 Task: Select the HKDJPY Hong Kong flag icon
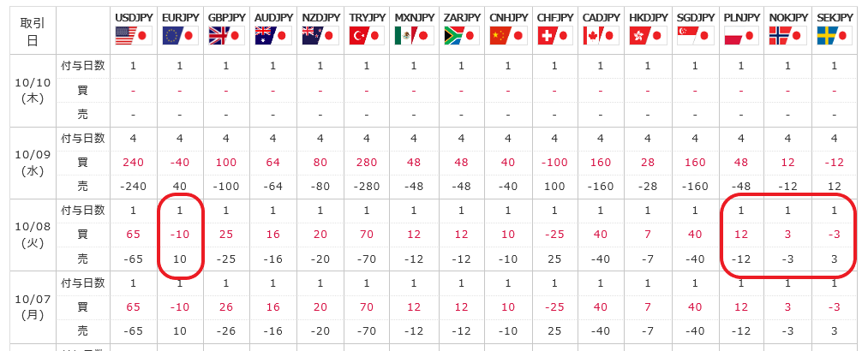coord(648,36)
